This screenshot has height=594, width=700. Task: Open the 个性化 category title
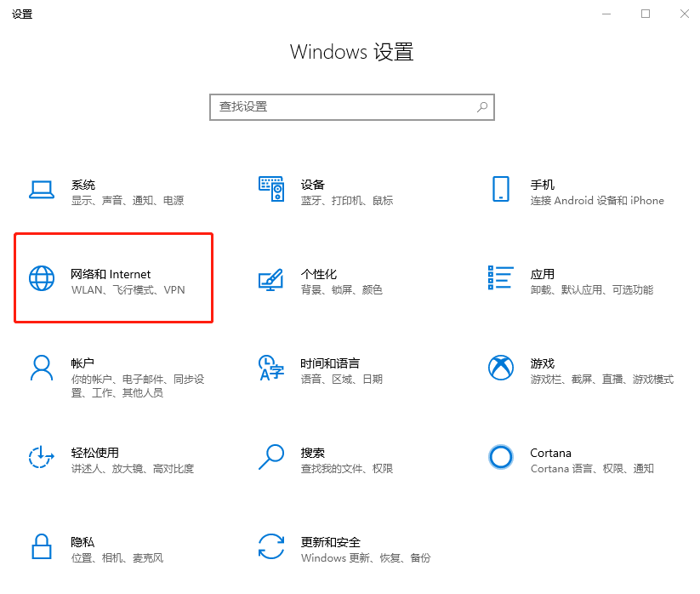319,274
